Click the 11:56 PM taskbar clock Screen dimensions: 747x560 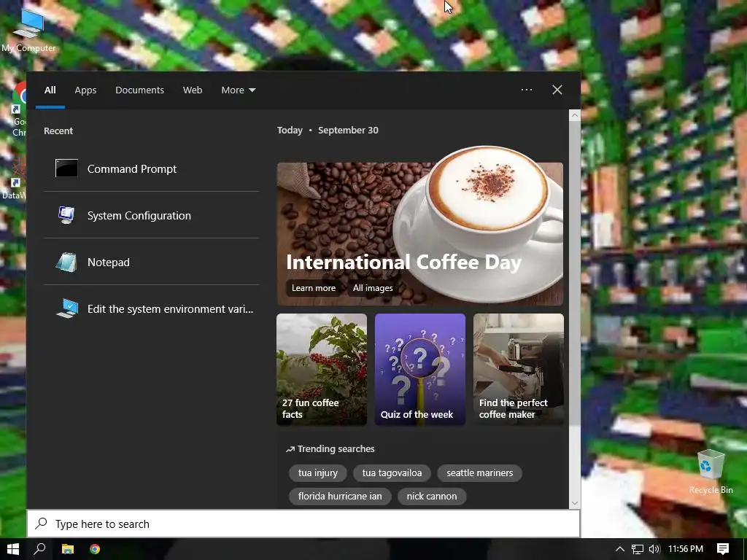(686, 549)
